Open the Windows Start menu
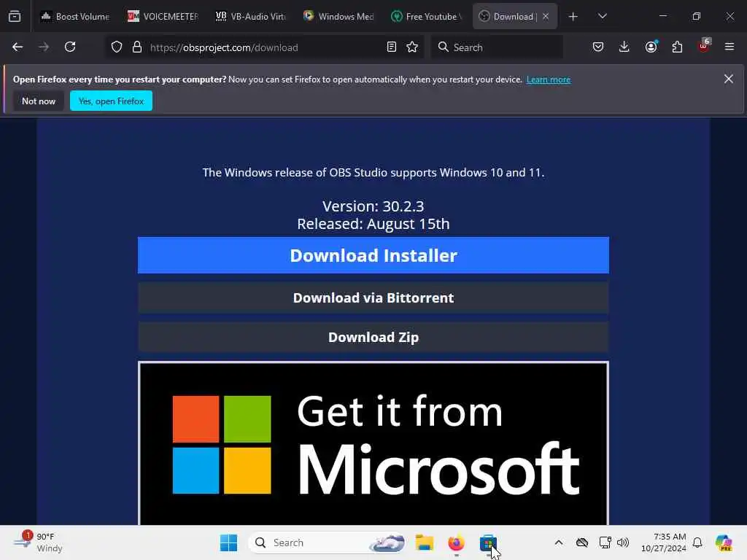 228,542
